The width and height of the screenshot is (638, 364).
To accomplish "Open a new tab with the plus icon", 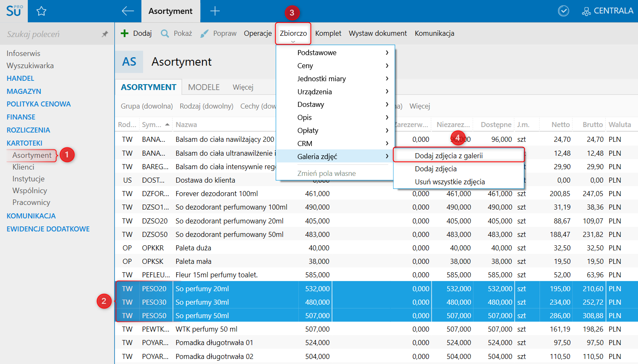I will click(x=215, y=11).
